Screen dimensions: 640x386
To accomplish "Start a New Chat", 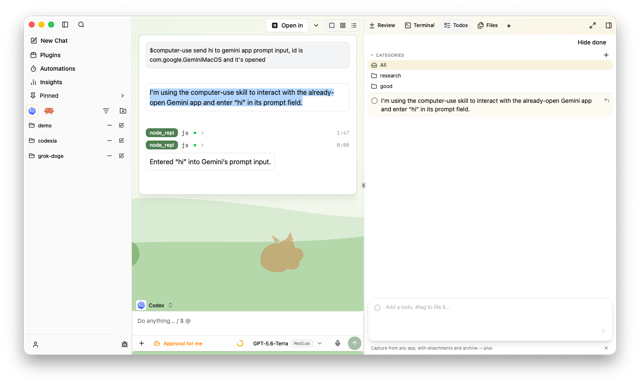I will tap(49, 40).
